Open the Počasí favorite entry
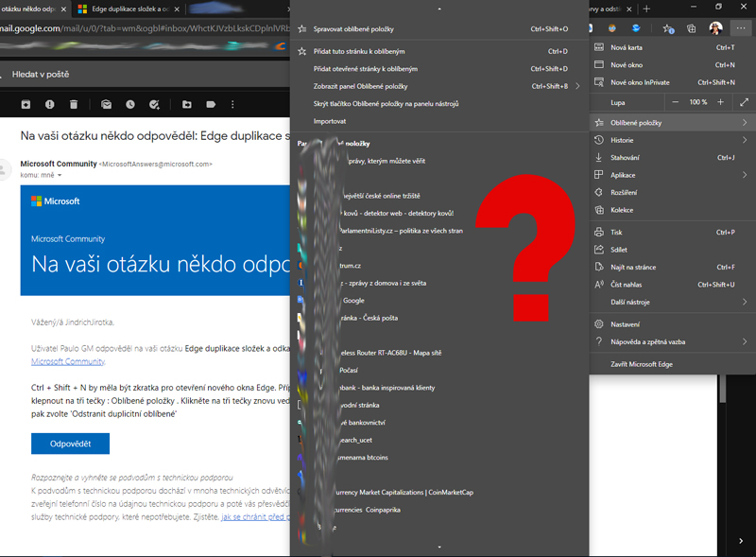This screenshot has width=756, height=557. tap(438, 370)
